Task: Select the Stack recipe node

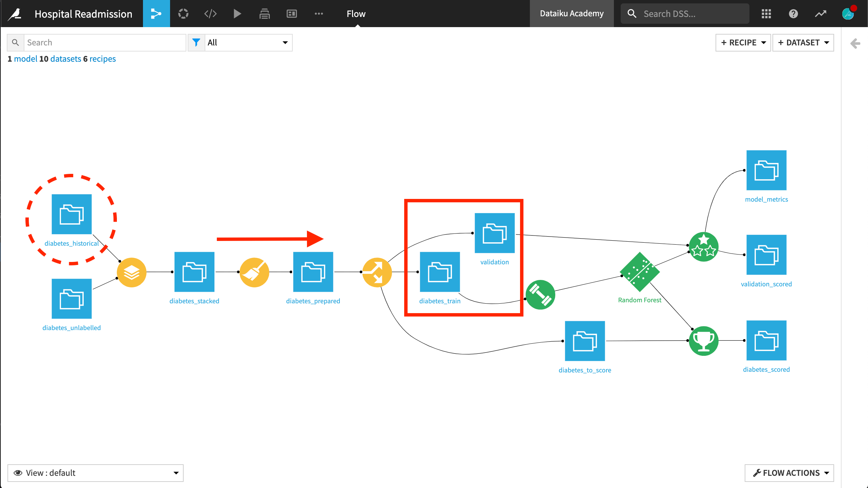Action: [132, 272]
